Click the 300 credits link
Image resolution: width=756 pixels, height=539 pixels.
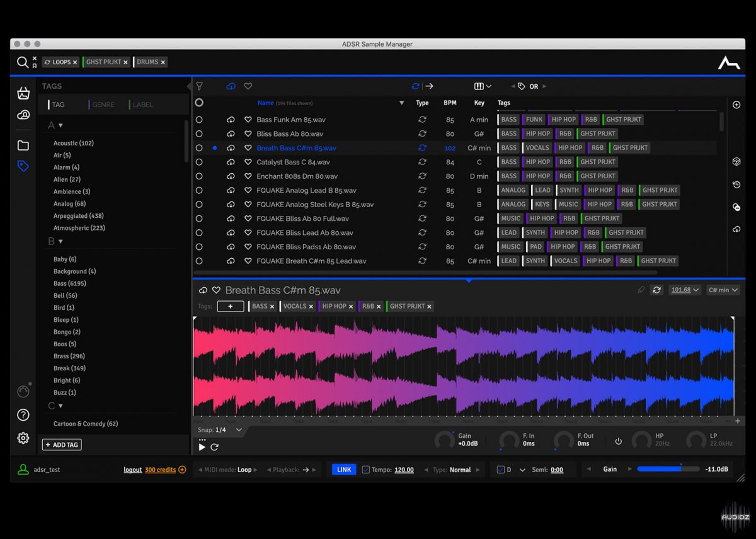tap(161, 470)
